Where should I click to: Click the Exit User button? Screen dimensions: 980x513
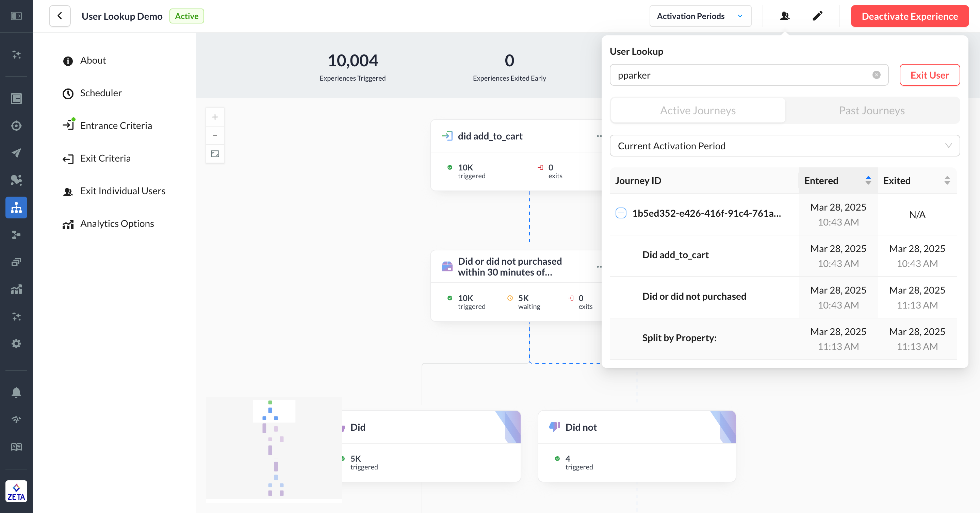pyautogui.click(x=929, y=75)
